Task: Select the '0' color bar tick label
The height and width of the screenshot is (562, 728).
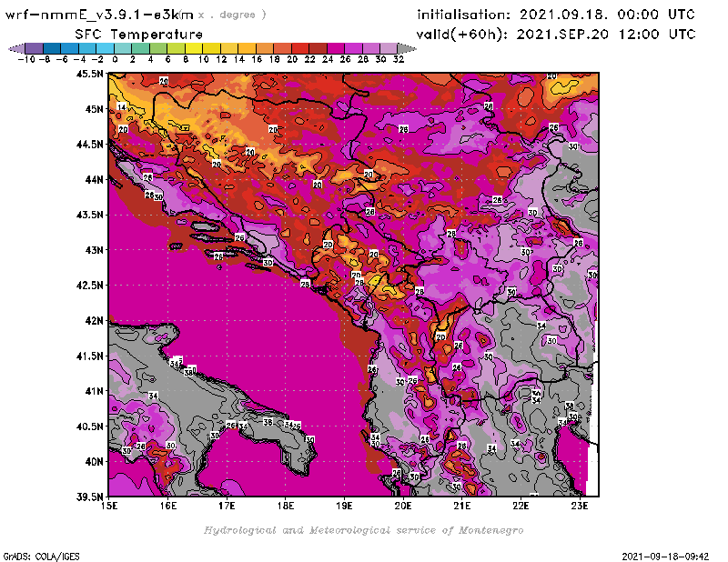Action: click(x=115, y=59)
